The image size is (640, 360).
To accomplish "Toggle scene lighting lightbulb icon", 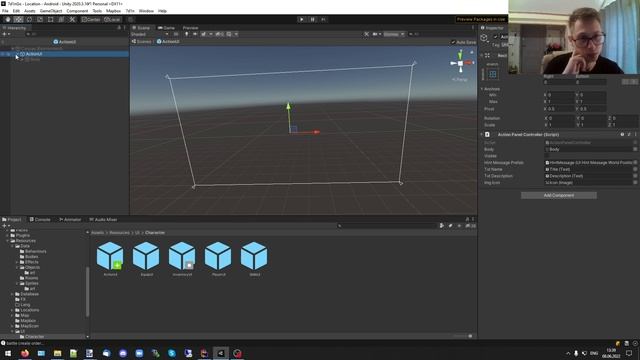I will (187, 34).
